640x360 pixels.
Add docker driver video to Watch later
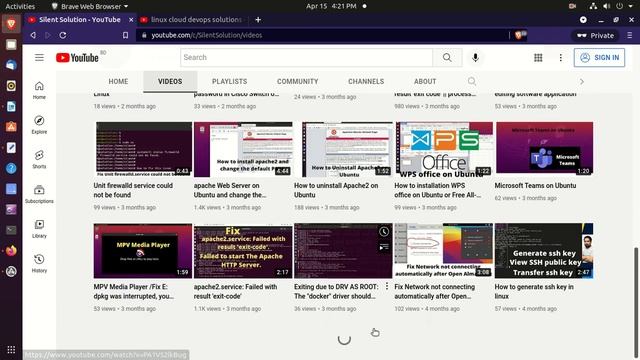click(x=384, y=232)
